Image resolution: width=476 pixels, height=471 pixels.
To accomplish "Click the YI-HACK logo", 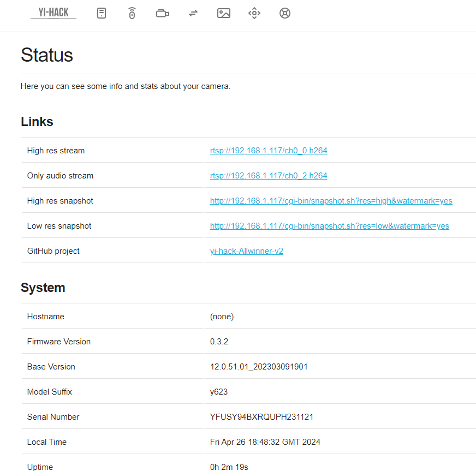I will click(x=53, y=13).
